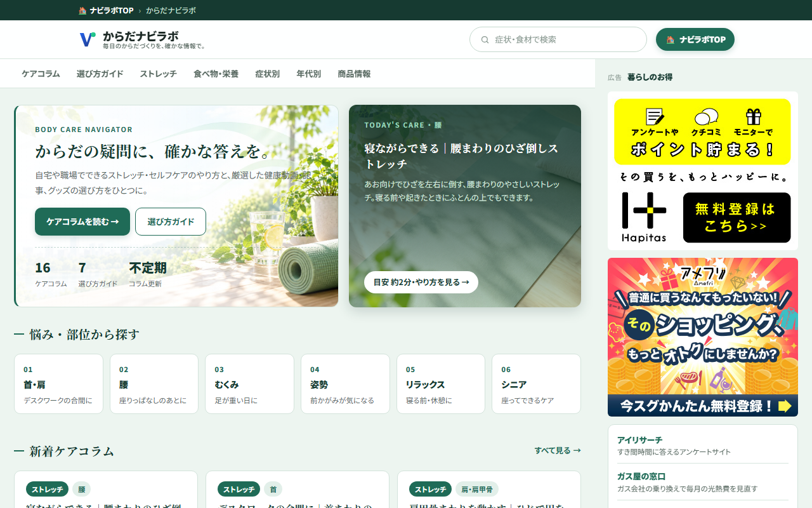This screenshot has width=812, height=508.
Task: Select the 04 姿勢 category card
Action: [345, 384]
